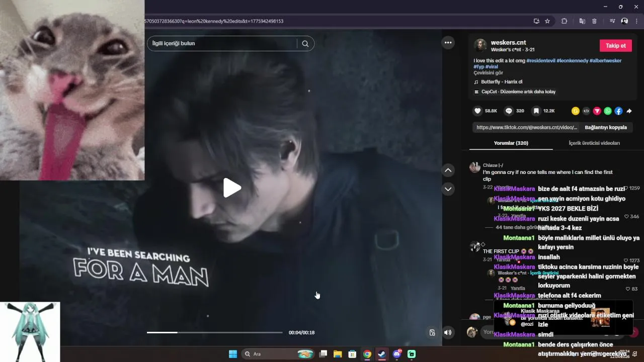This screenshot has width=644, height=362.
Task: Open the #leonkennedy hashtag
Action: click(572, 60)
